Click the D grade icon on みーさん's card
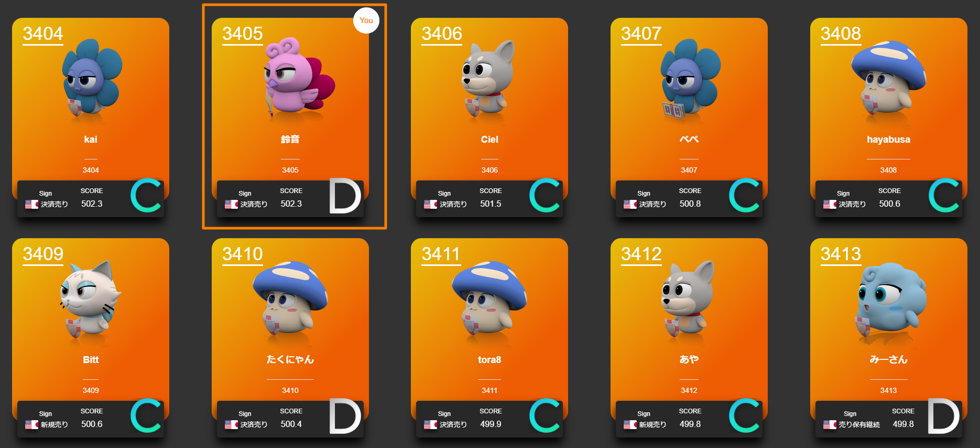The width and height of the screenshot is (980, 448). coord(943,417)
